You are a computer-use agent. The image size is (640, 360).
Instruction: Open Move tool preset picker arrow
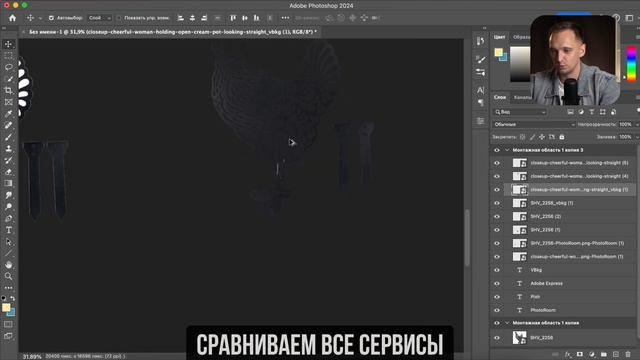(40, 18)
